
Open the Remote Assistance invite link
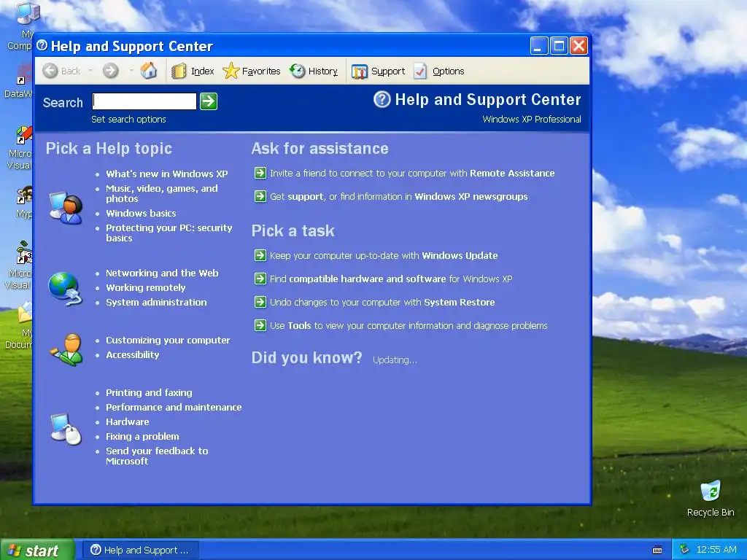tap(412, 174)
